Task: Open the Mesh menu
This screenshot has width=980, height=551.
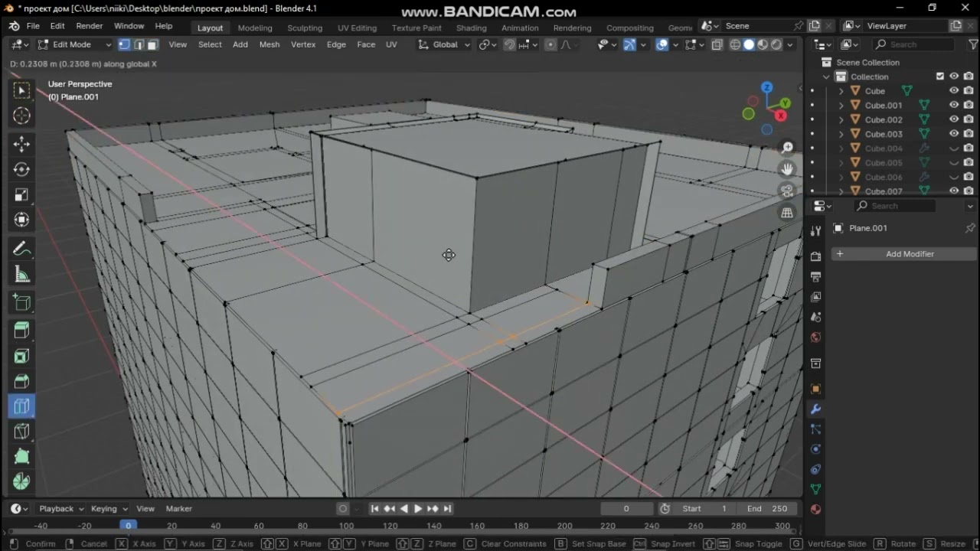Action: pos(269,44)
